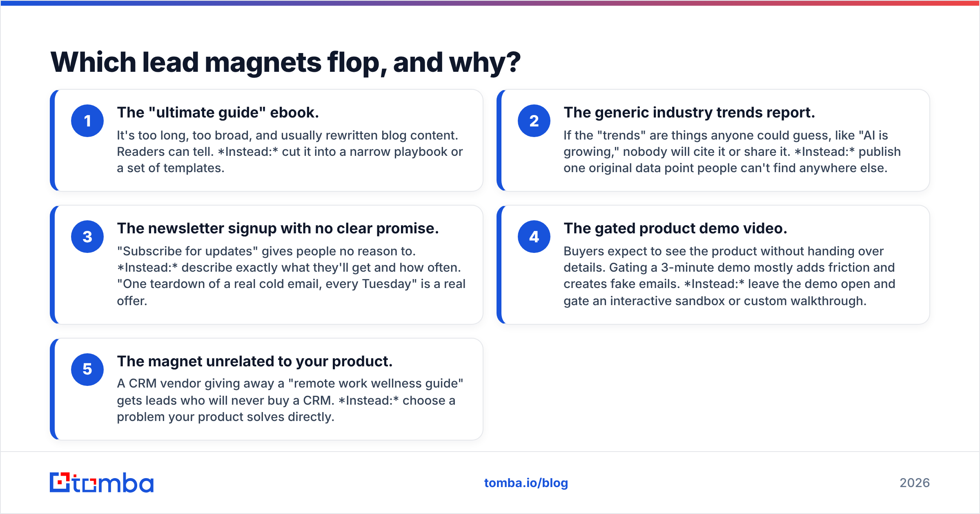Select 'The generic industry trends report.' title
The height and width of the screenshot is (514, 980).
tap(689, 113)
